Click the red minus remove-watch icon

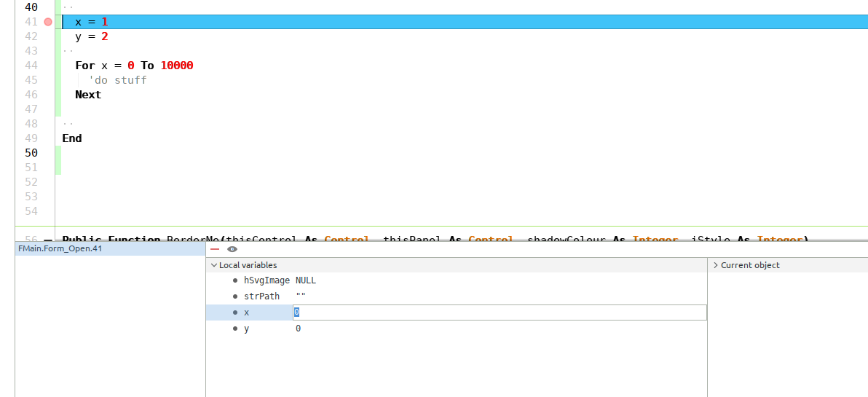[215, 249]
